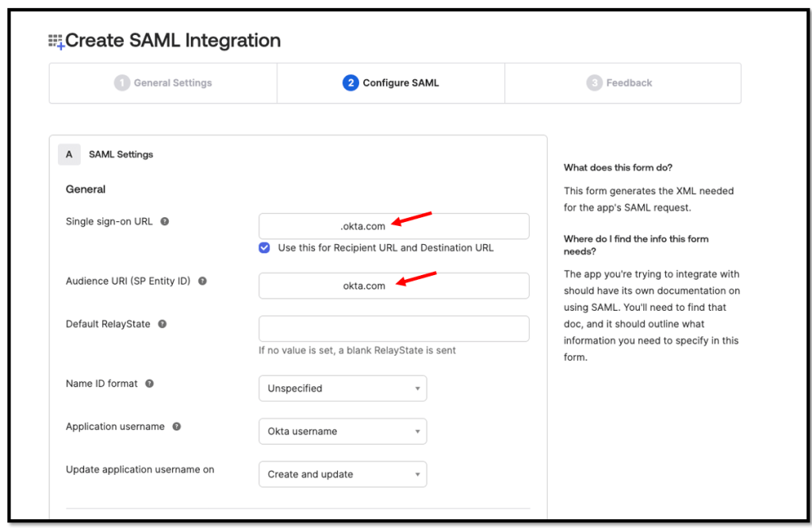Click the 'A' section badge for SAML Settings
The width and height of the screenshot is (812, 528).
tap(69, 155)
